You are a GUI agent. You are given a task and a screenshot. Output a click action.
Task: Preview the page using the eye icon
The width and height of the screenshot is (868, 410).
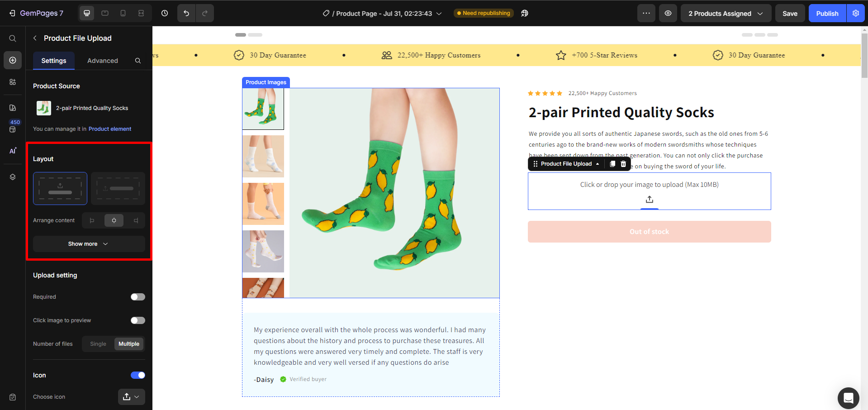tap(668, 13)
